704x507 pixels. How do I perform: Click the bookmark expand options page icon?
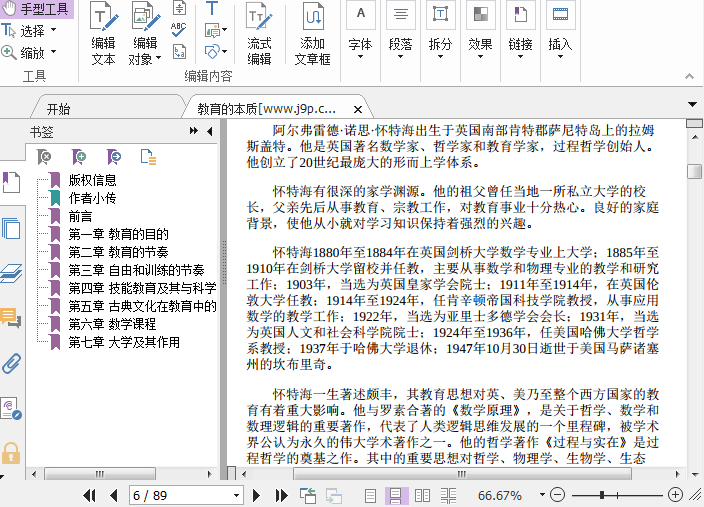[148, 157]
